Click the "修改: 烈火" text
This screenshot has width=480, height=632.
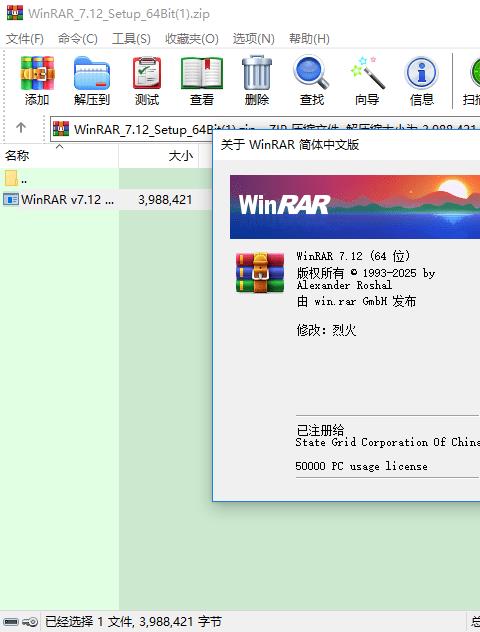click(x=326, y=330)
